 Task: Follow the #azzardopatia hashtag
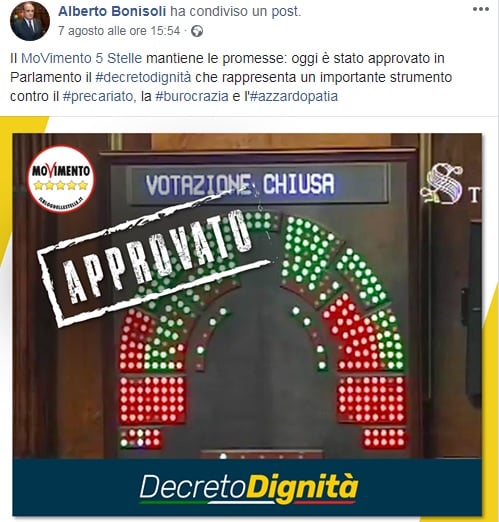tap(293, 97)
